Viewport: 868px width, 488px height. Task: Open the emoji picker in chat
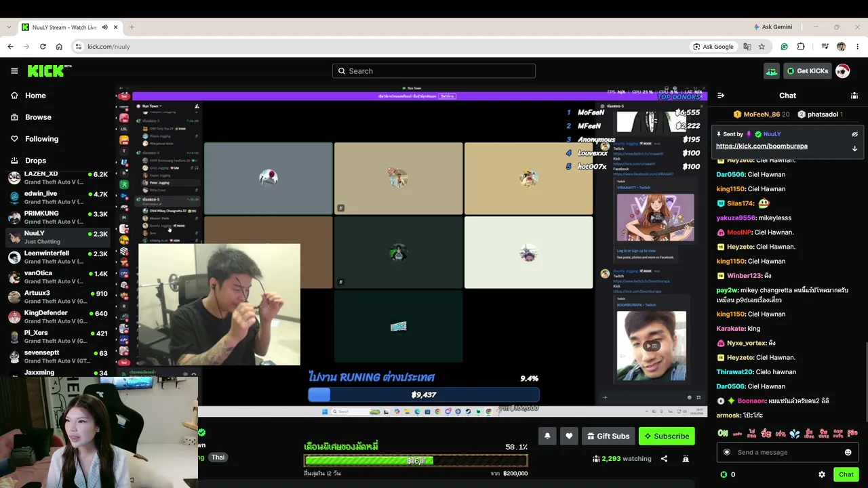[x=848, y=452]
